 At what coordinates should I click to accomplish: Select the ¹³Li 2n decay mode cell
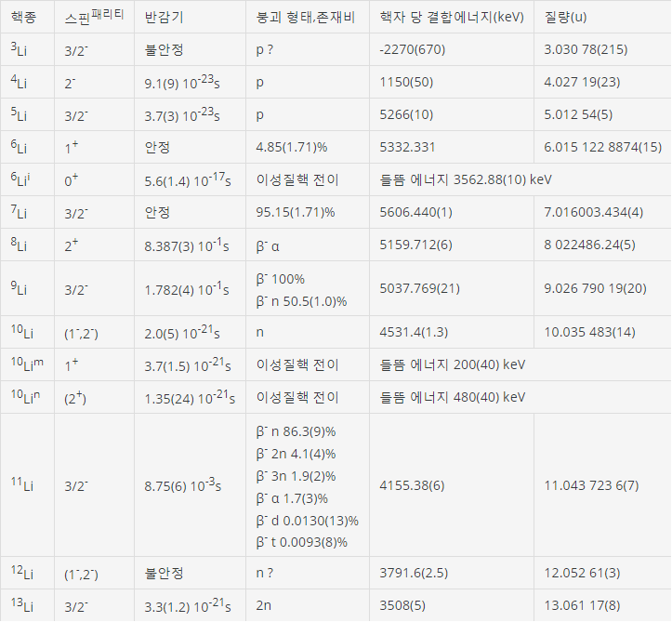308,605
